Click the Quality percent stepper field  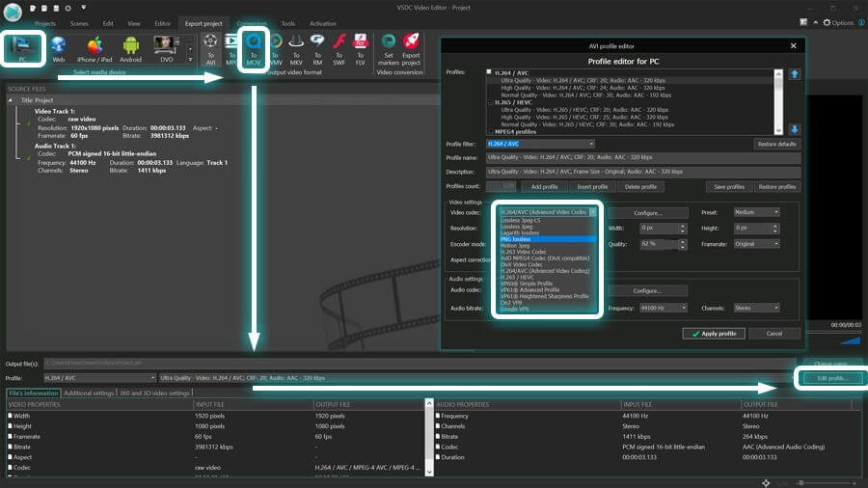664,244
